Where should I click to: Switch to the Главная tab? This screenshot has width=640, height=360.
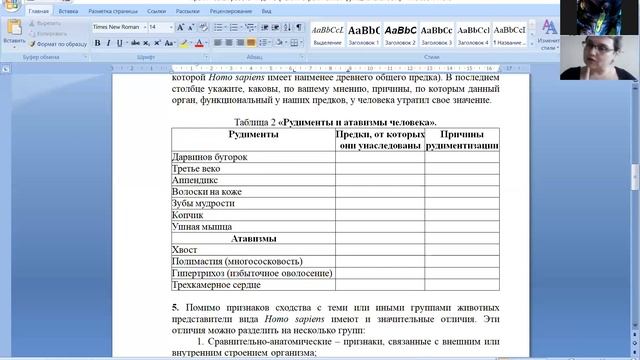39,11
